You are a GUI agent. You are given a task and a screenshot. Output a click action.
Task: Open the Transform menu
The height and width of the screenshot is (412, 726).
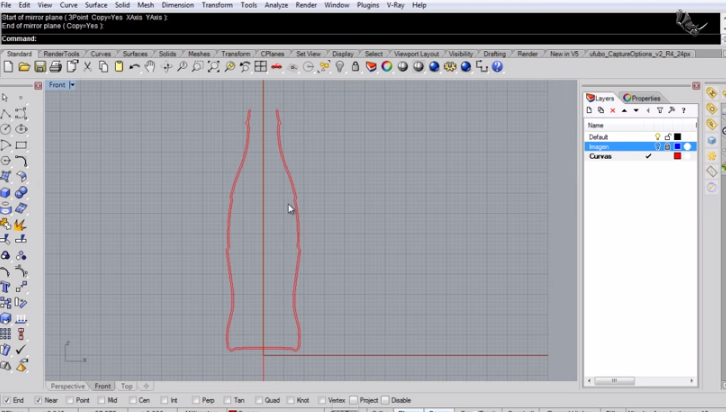[217, 5]
